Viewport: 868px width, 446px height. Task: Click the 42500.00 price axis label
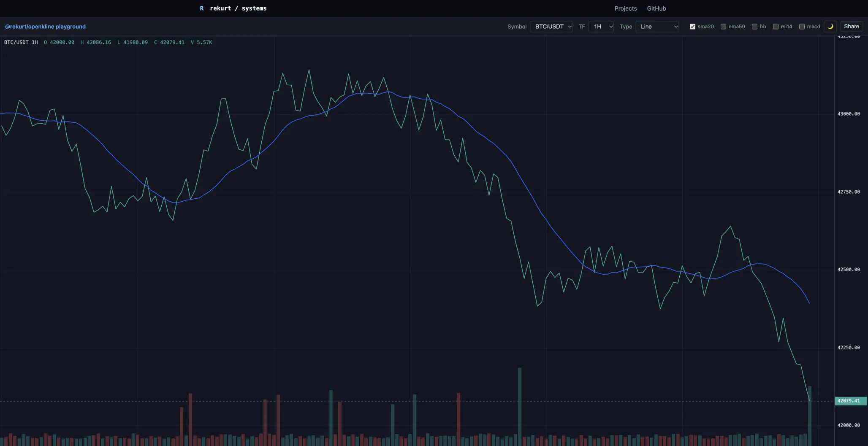849,270
